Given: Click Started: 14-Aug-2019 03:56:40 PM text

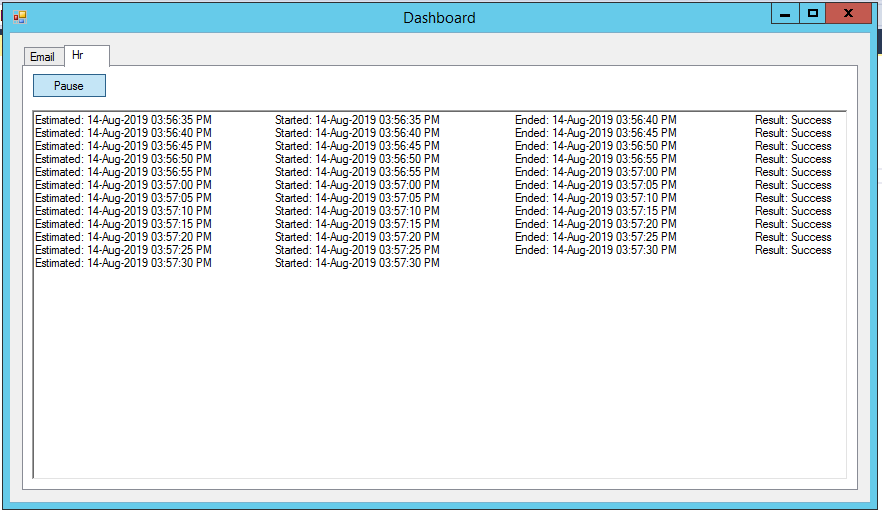Looking at the screenshot, I should [x=357, y=133].
